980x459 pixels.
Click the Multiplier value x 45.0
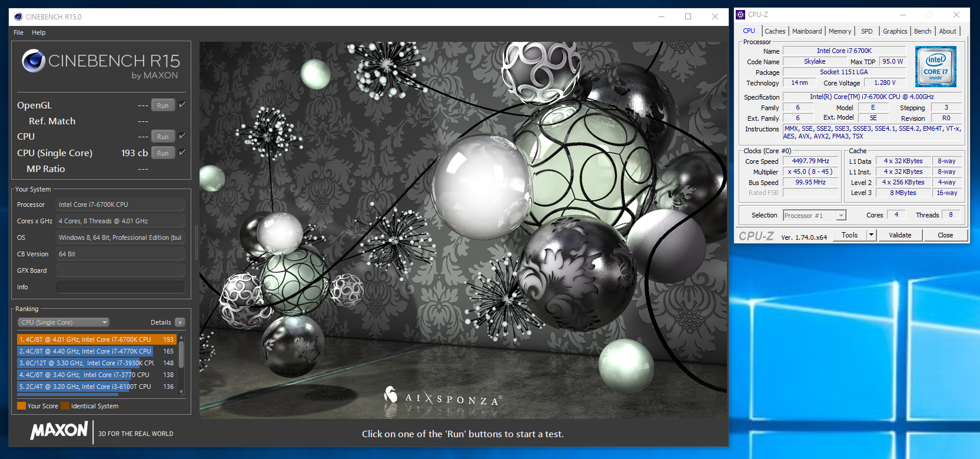tap(810, 171)
